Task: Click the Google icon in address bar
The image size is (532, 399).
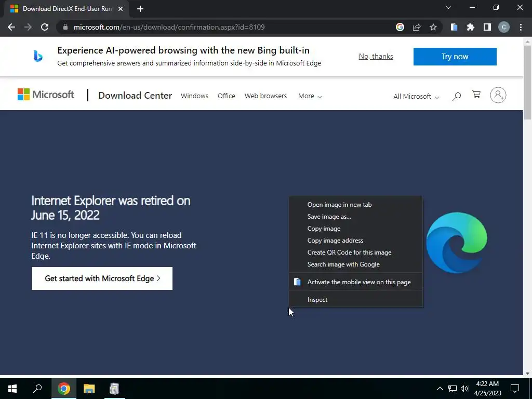Action: (400, 27)
